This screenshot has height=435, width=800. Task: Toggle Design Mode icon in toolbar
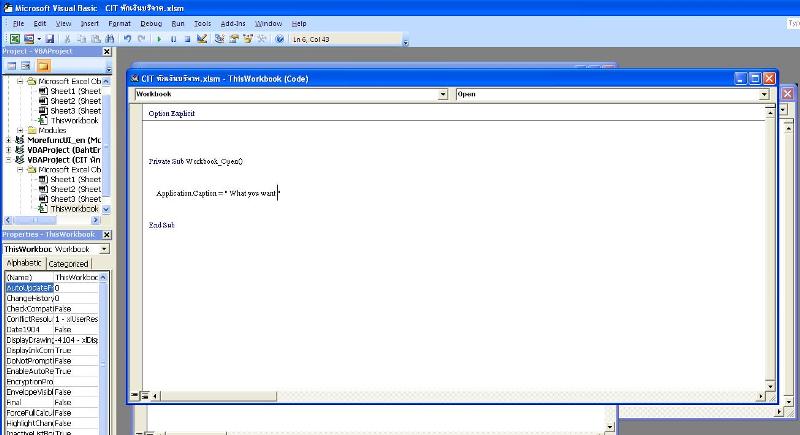[x=202, y=39]
